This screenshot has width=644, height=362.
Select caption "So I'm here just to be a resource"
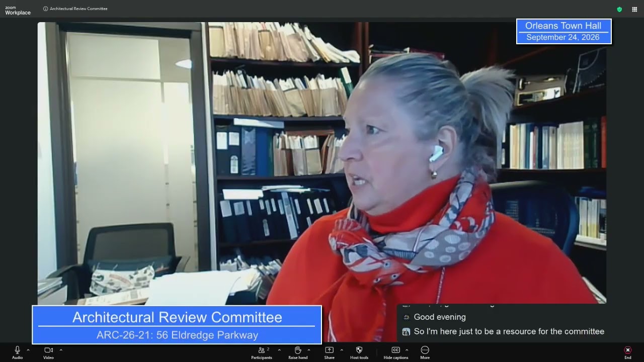pyautogui.click(x=509, y=332)
